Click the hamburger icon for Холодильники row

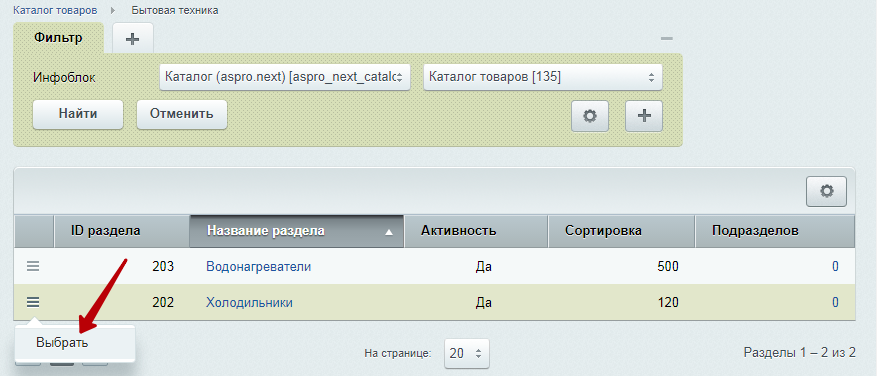click(33, 303)
